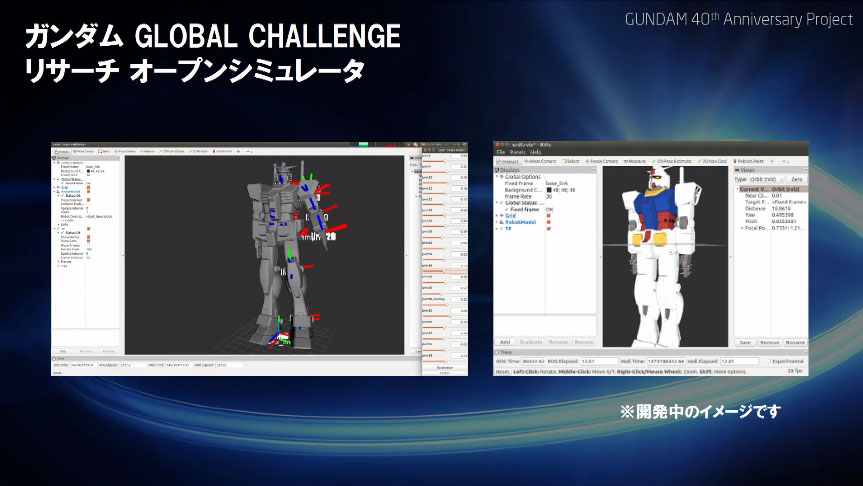
Task: Click Zero button in Views panel
Action: coord(797,179)
